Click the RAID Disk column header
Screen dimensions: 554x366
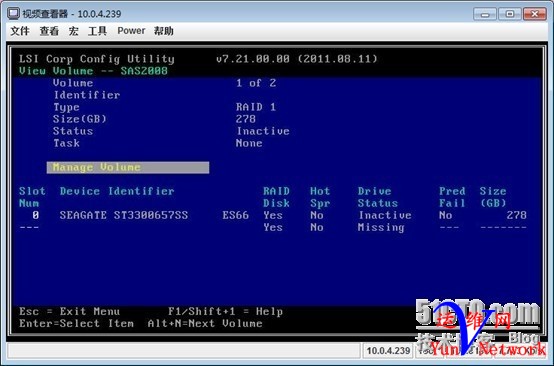[276, 197]
